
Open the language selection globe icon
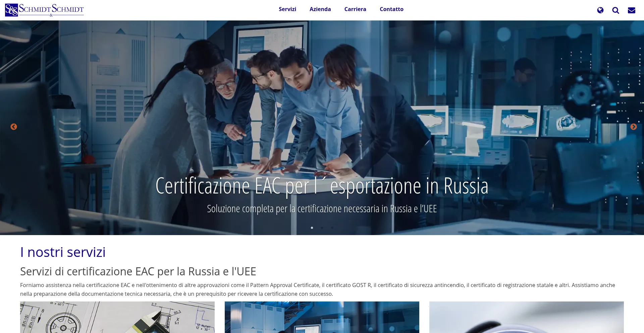pyautogui.click(x=600, y=10)
